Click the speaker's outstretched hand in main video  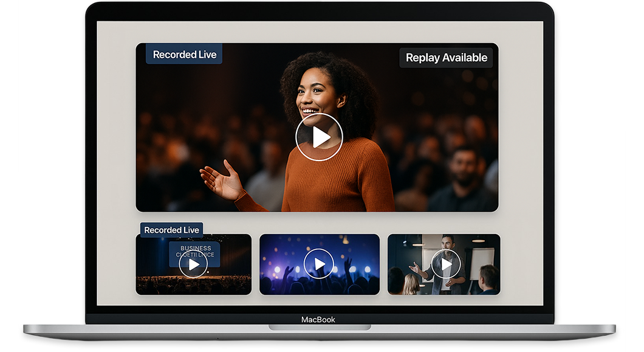pyautogui.click(x=220, y=179)
